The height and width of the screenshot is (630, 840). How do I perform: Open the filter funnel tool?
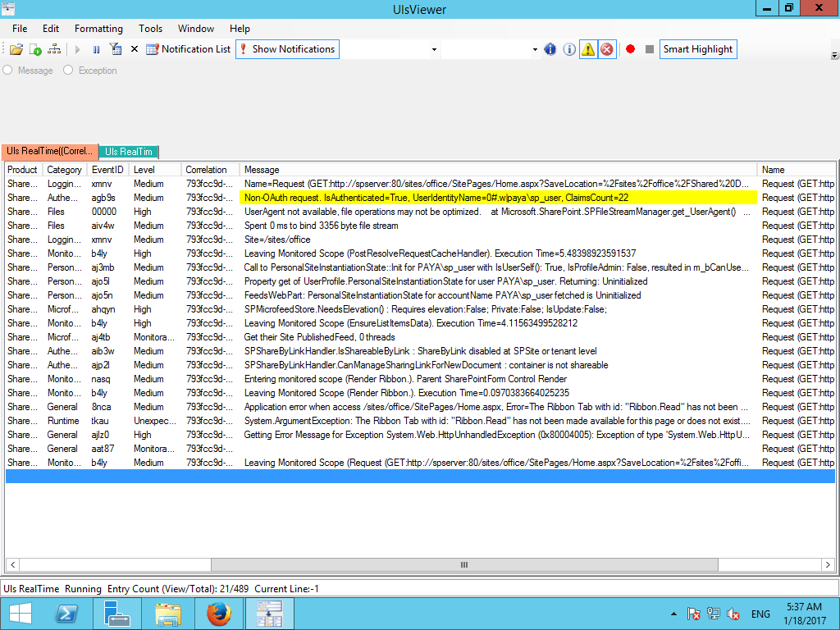tap(115, 49)
